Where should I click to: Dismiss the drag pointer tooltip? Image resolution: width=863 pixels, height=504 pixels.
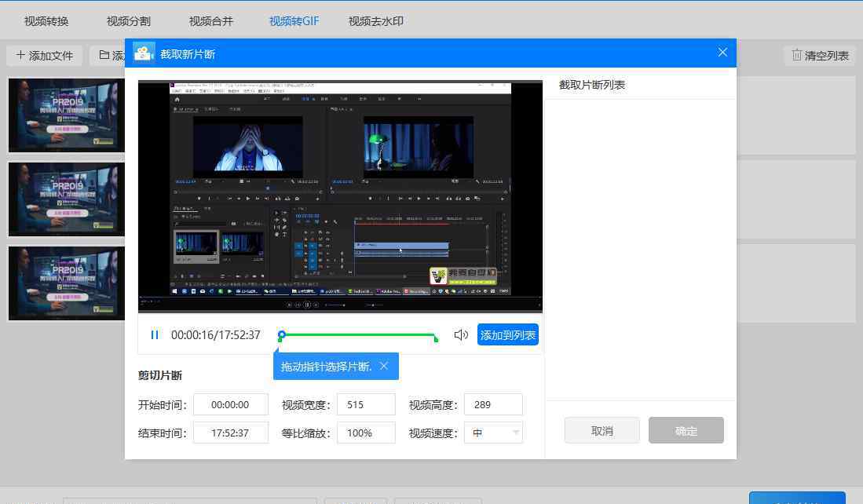click(383, 367)
